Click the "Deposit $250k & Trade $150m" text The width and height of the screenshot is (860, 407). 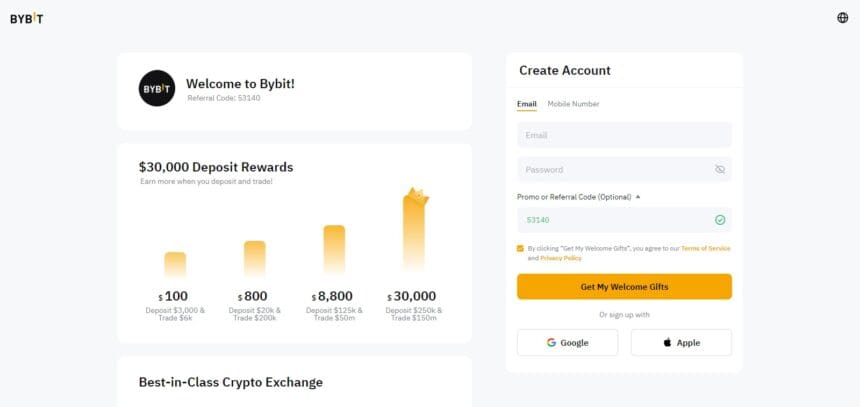(x=414, y=314)
